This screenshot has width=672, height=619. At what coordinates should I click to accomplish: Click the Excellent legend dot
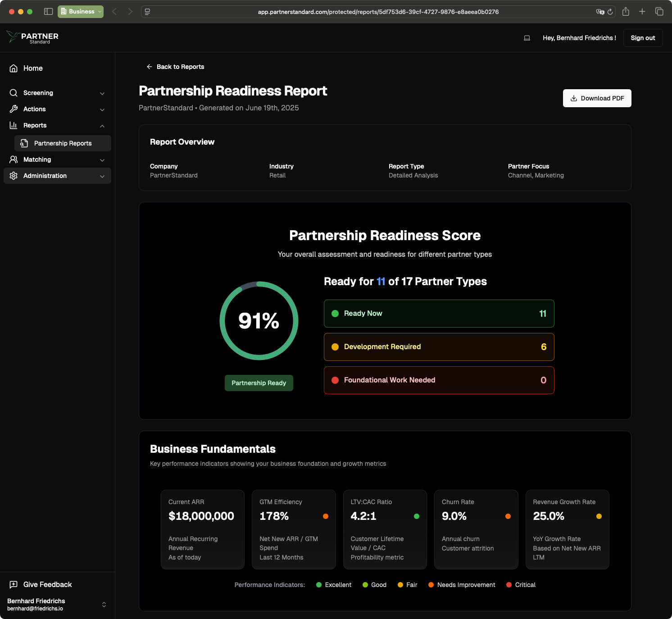[319, 585]
